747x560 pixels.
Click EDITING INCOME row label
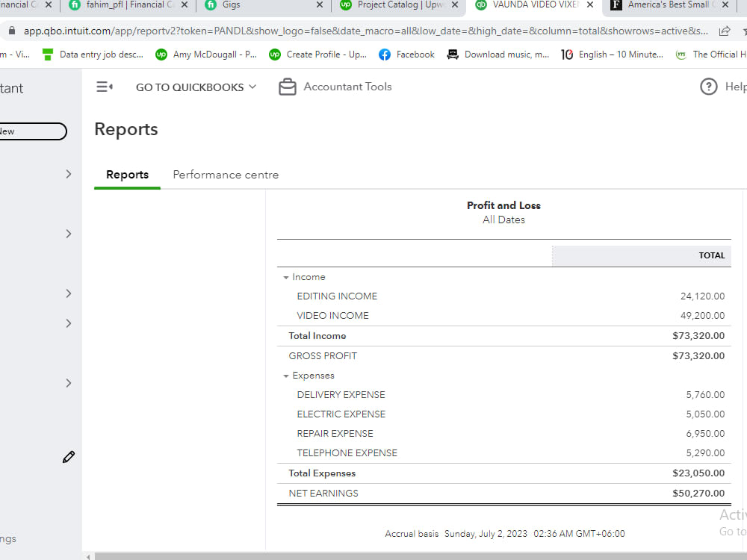tap(337, 296)
